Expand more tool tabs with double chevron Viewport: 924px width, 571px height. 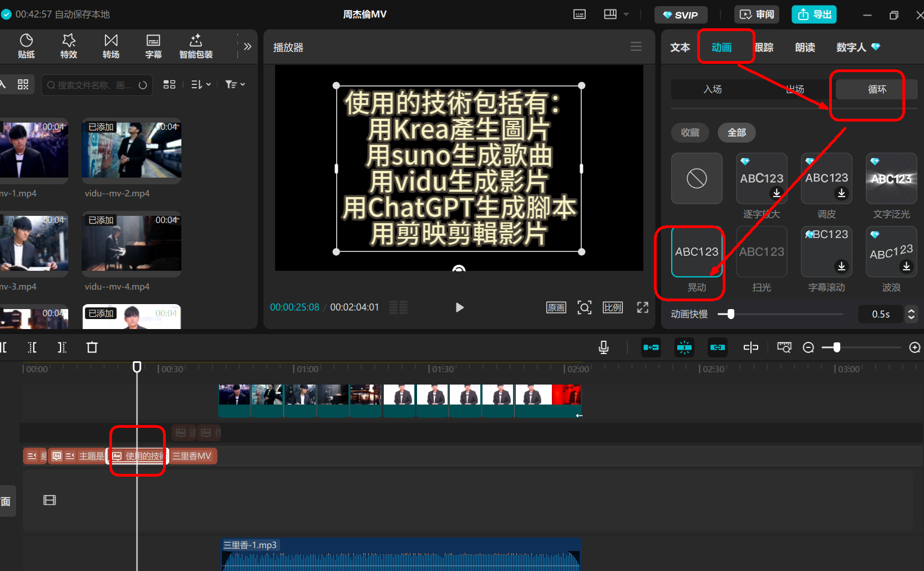[x=247, y=47]
